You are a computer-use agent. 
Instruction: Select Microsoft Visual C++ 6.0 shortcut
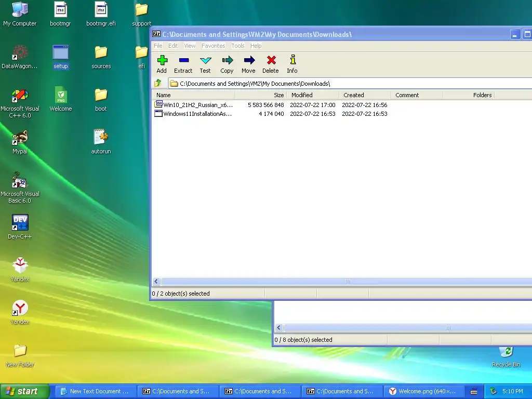click(x=20, y=103)
